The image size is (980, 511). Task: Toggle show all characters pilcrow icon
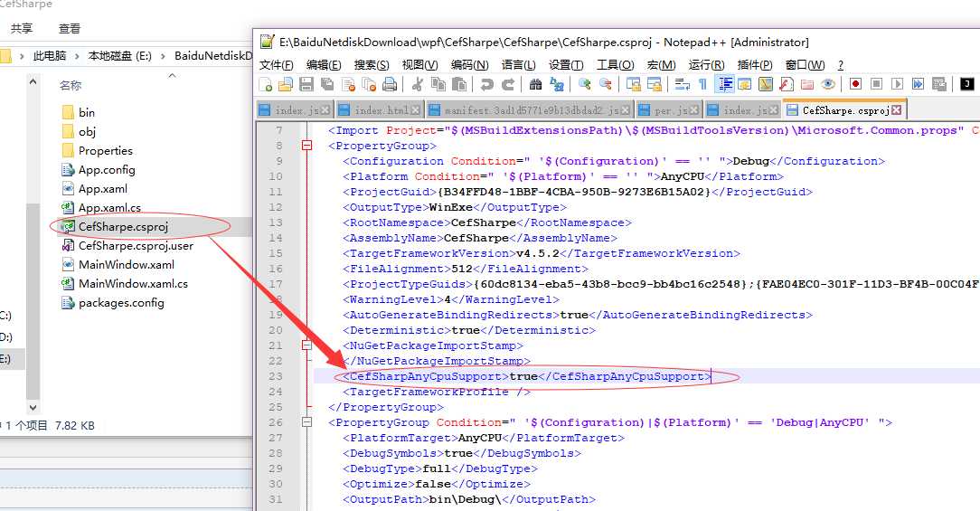tap(703, 84)
